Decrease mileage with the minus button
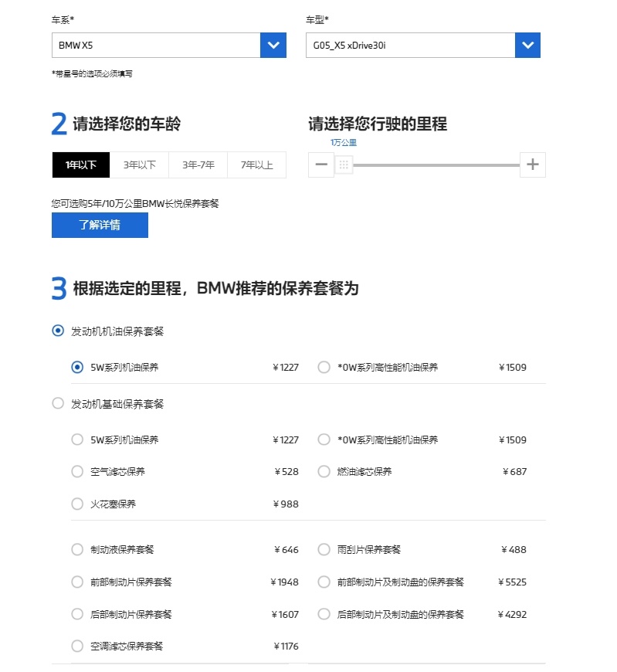The image size is (617, 672). coord(321,165)
